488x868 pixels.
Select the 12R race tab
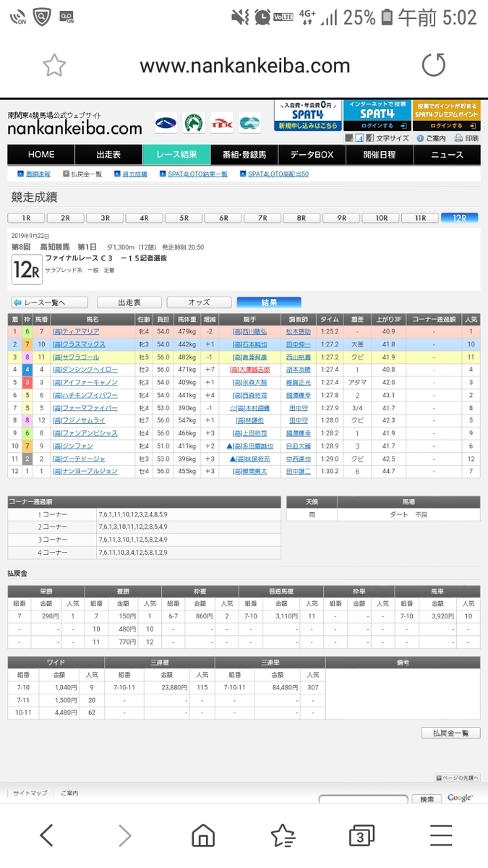(460, 218)
